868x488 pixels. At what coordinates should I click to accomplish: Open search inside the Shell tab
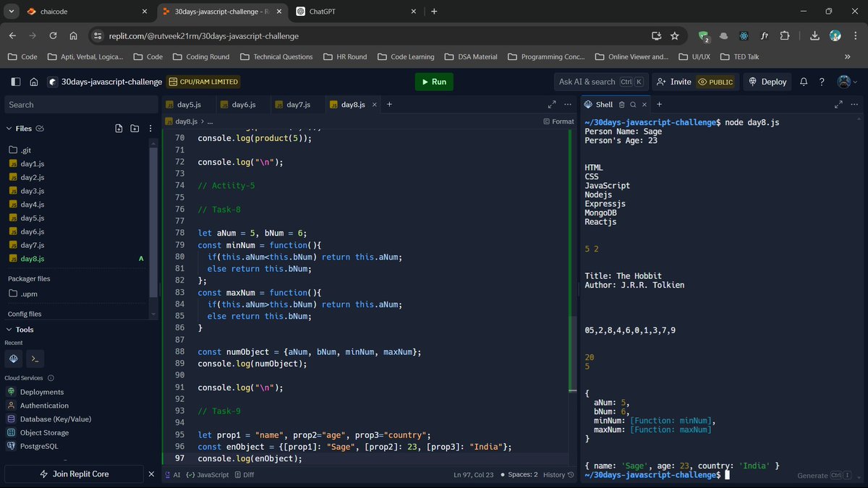pos(632,105)
